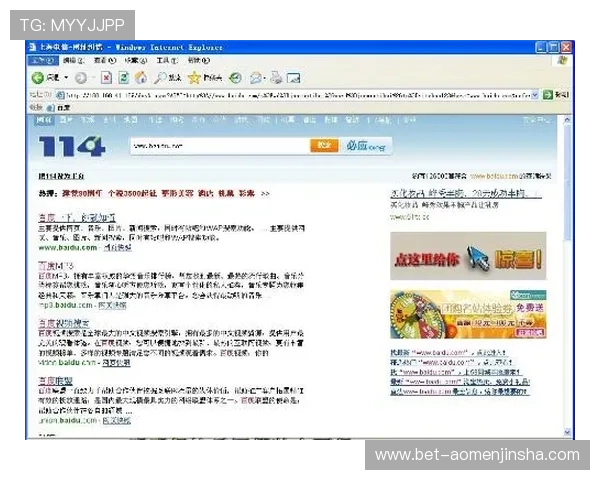Click the first sidebar link under the banners
The height and width of the screenshot is (480, 600).
(x=448, y=352)
